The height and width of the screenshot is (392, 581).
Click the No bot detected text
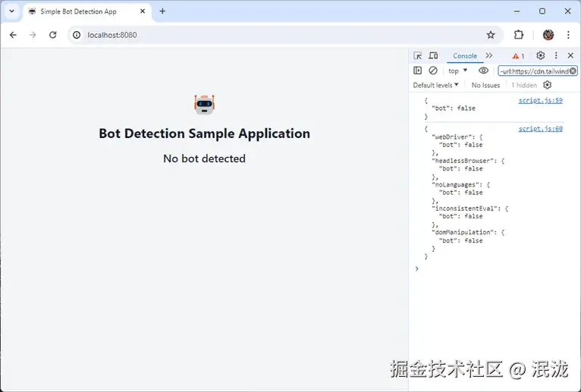click(204, 158)
